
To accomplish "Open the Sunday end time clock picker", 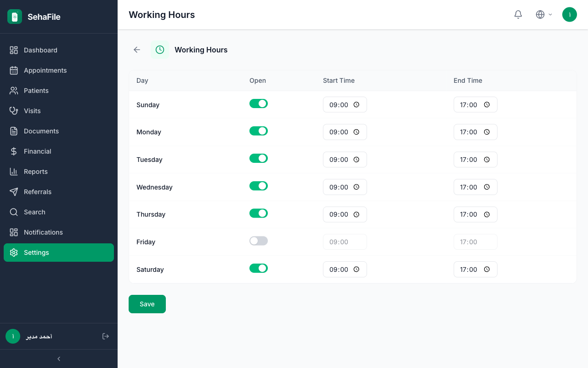I will (487, 105).
